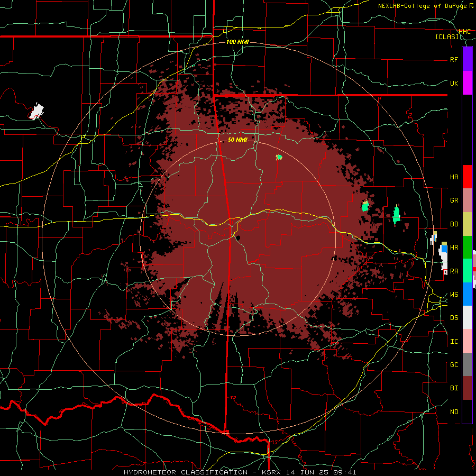Click the HA red legend swatch

(x=467, y=177)
